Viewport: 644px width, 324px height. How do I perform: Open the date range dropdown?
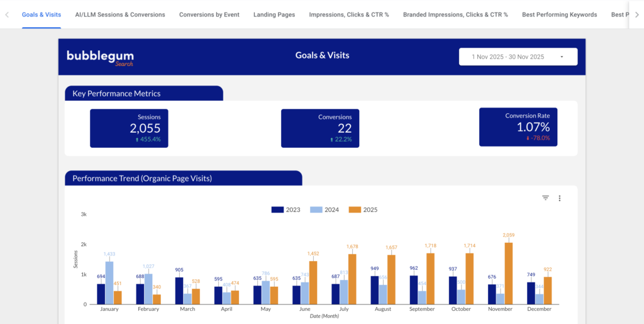tap(518, 57)
